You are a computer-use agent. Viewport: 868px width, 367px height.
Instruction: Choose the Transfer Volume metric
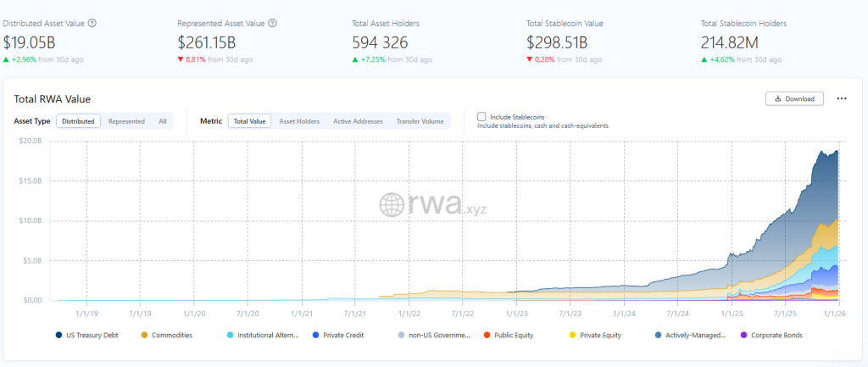[x=420, y=121]
